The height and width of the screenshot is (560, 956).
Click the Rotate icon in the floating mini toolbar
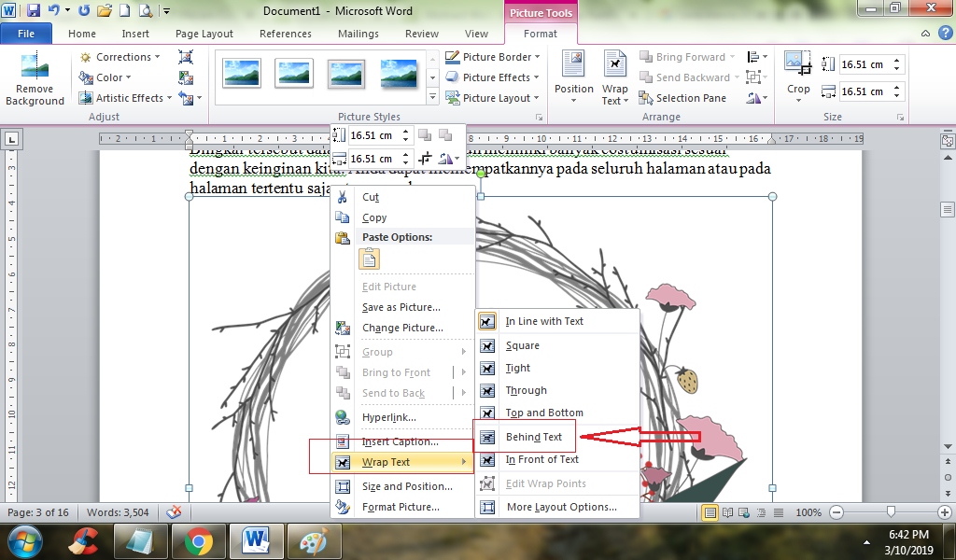tap(445, 159)
